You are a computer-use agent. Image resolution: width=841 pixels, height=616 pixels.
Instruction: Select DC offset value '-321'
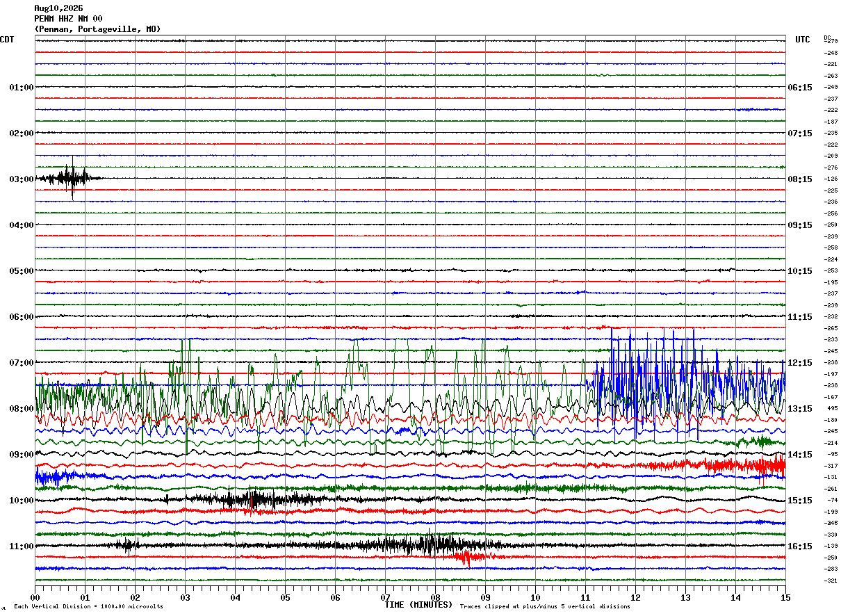coord(831,581)
